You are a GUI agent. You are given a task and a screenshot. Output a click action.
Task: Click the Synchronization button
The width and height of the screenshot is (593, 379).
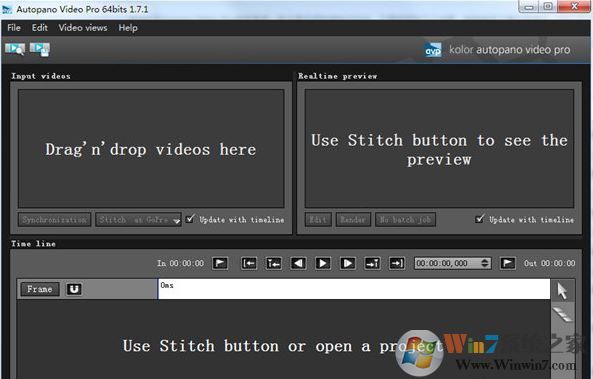pyautogui.click(x=54, y=219)
